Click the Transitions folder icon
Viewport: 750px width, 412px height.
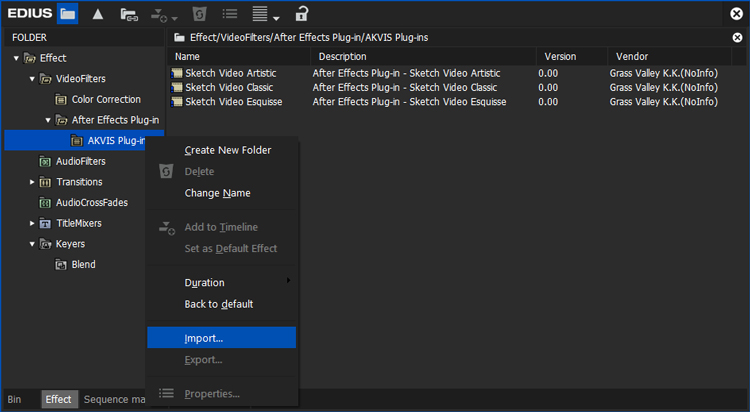click(x=45, y=182)
